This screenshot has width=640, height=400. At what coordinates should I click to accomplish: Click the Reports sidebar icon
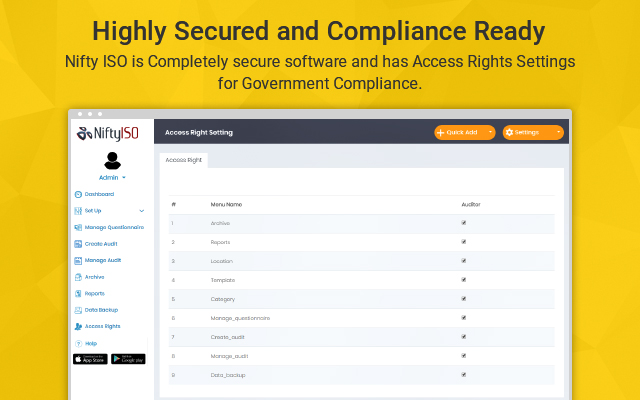click(x=78, y=293)
